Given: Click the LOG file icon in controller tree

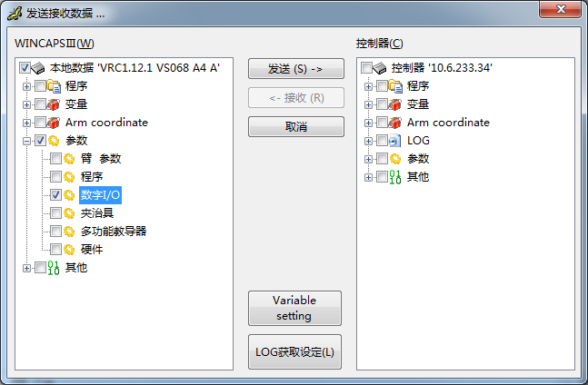Looking at the screenshot, I should click(x=394, y=141).
